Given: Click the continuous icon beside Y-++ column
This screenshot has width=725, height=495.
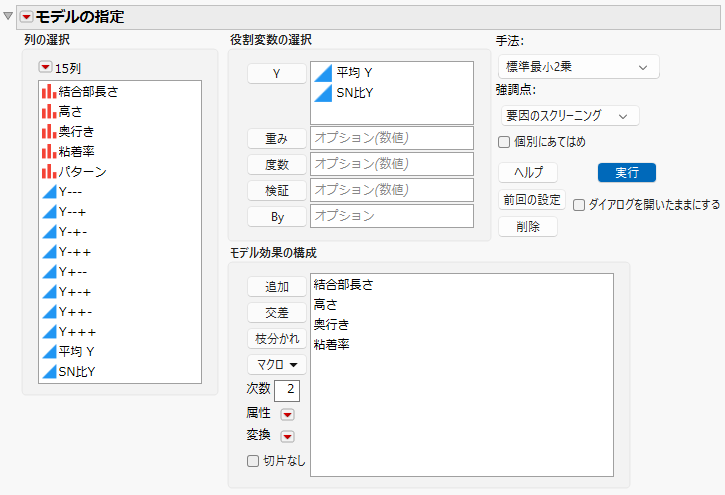Looking at the screenshot, I should 49,252.
